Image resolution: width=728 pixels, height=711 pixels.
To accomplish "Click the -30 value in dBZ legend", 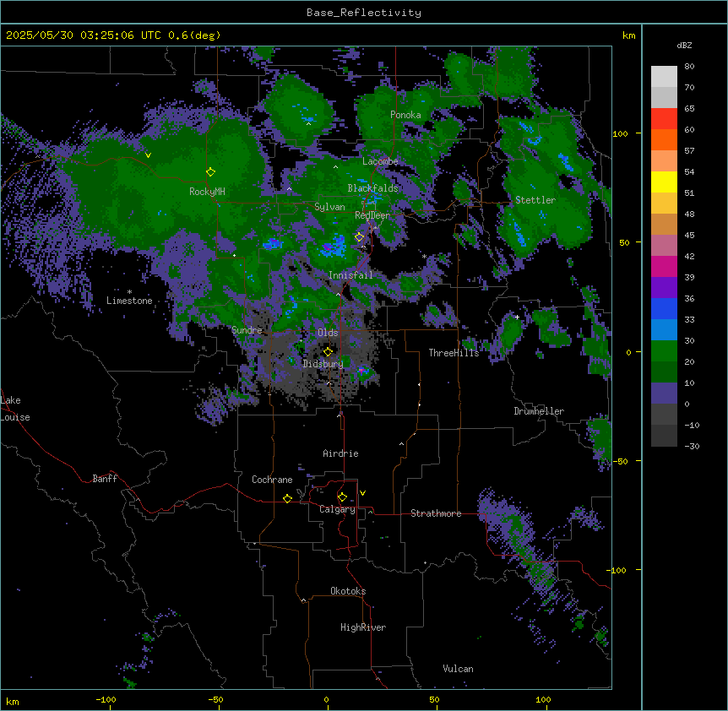I will 692,446.
